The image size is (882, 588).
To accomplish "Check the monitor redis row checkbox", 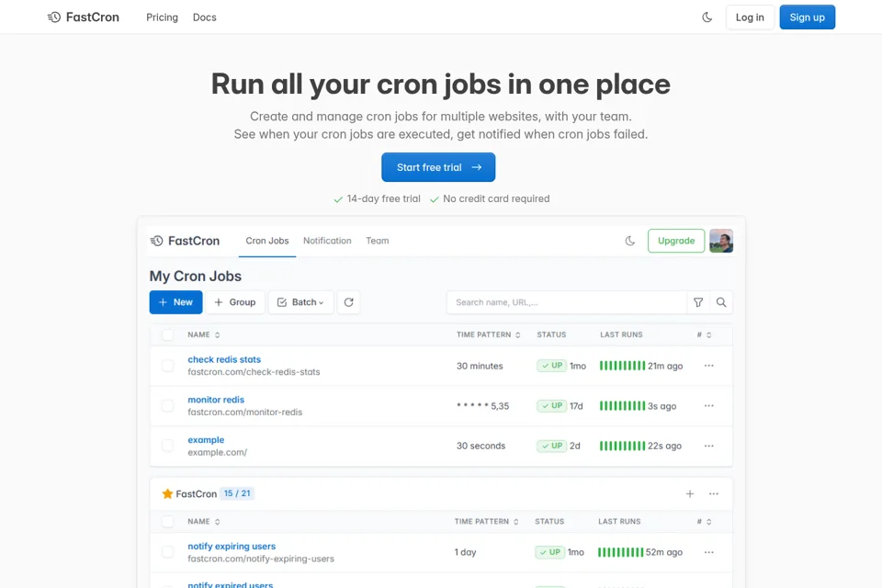I will coord(167,406).
